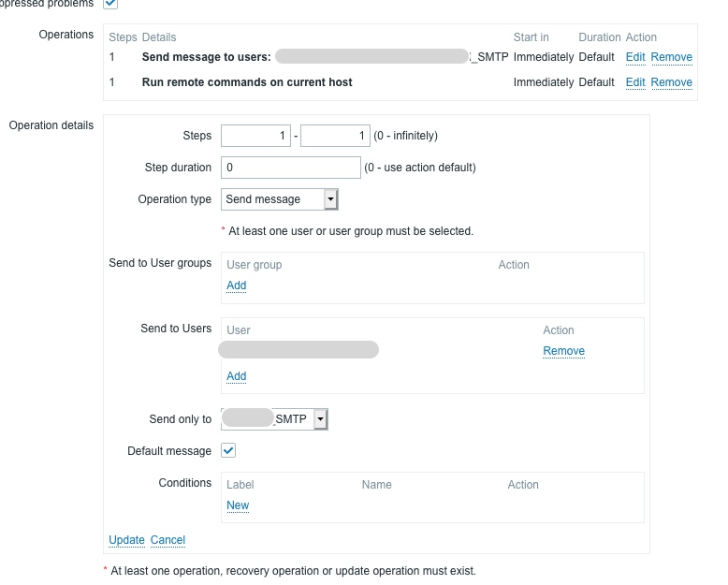Image resolution: width=728 pixels, height=585 pixels.
Task: Toggle the suppressed problems checkbox
Action: tap(110, 4)
